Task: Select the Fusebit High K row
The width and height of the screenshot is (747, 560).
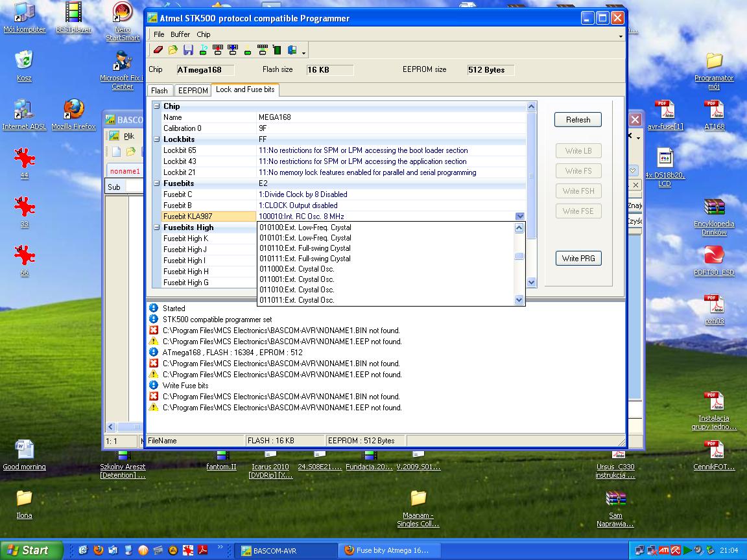Action: 209,239
